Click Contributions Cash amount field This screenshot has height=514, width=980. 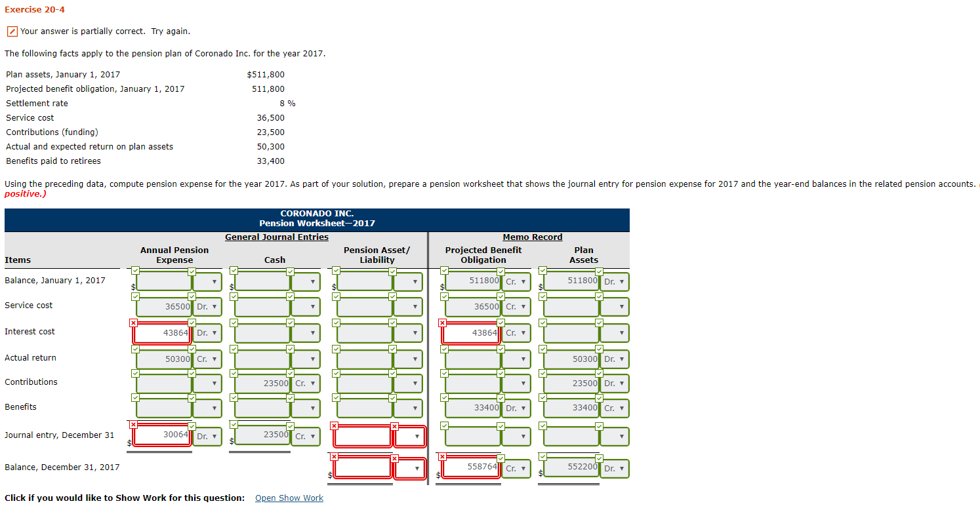(x=263, y=384)
